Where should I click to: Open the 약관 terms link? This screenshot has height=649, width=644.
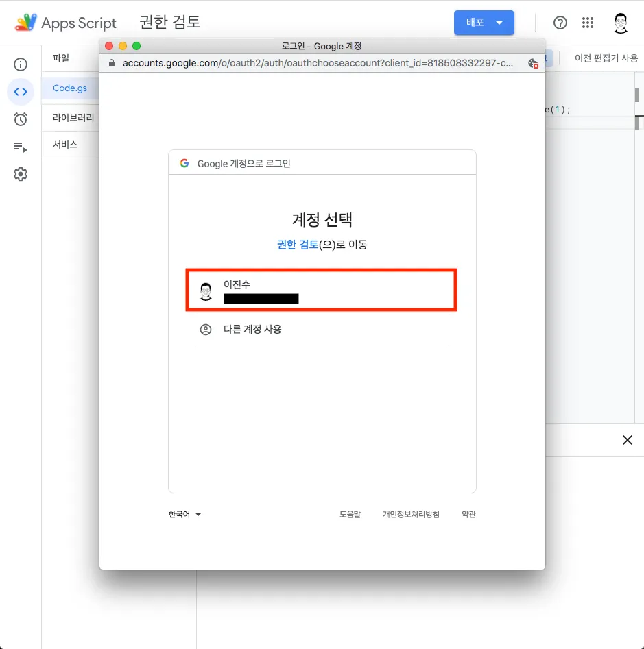click(x=468, y=515)
